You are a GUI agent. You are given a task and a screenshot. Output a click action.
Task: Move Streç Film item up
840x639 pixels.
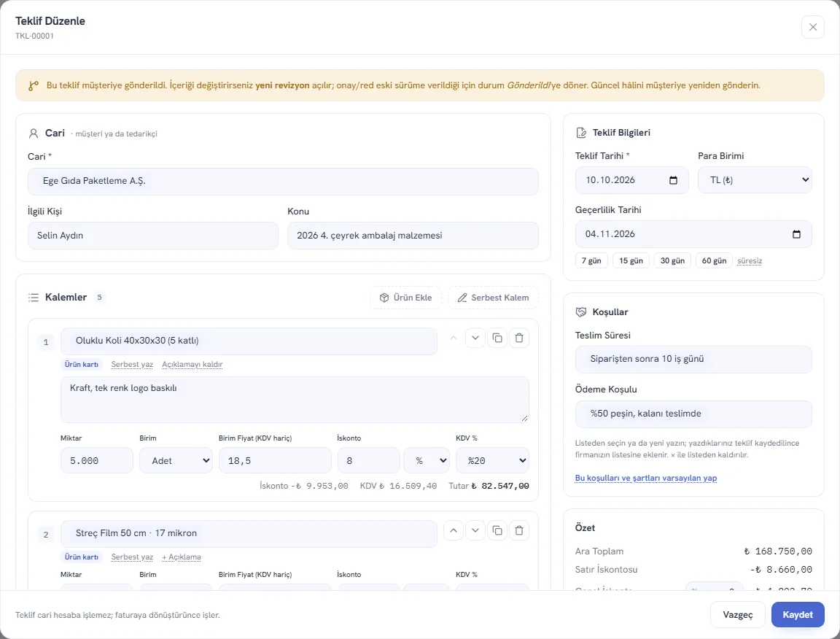point(454,530)
